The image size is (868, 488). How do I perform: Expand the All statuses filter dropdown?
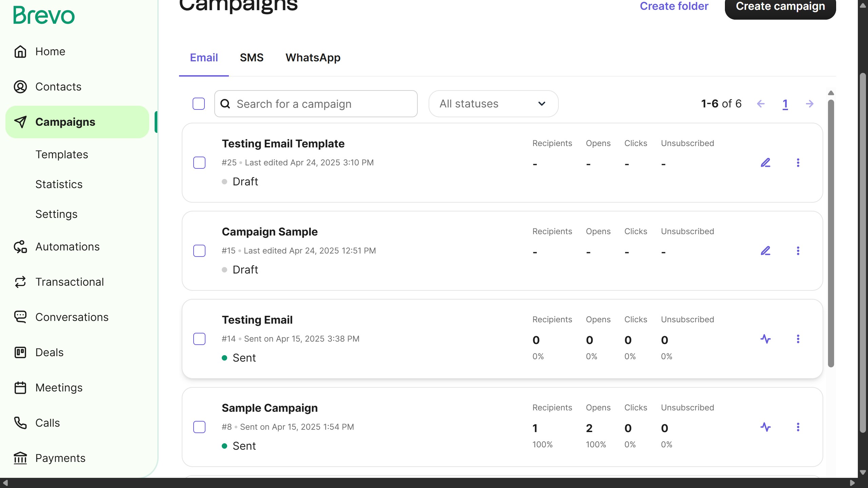pos(493,104)
